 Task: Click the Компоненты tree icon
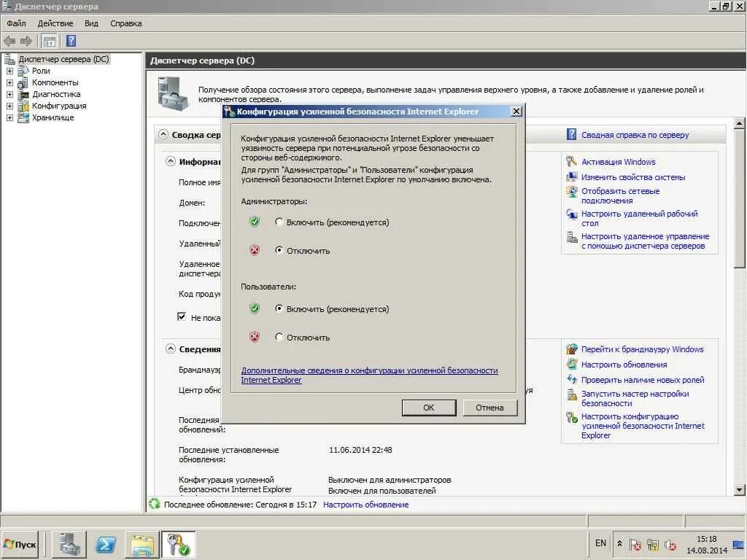23,82
